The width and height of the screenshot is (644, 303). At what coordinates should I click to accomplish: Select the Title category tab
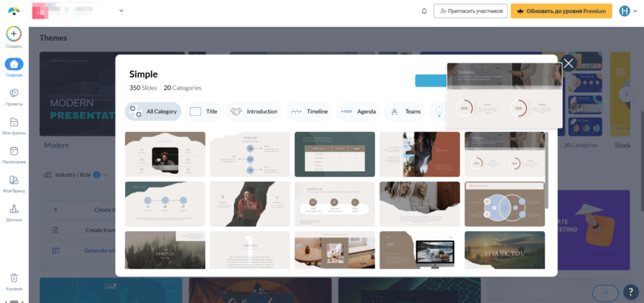pos(203,111)
